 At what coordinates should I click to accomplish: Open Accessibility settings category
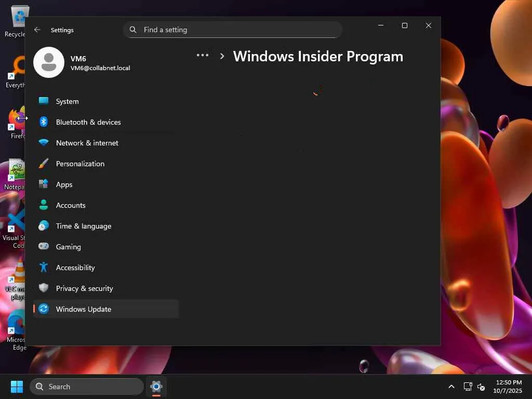pos(106,268)
